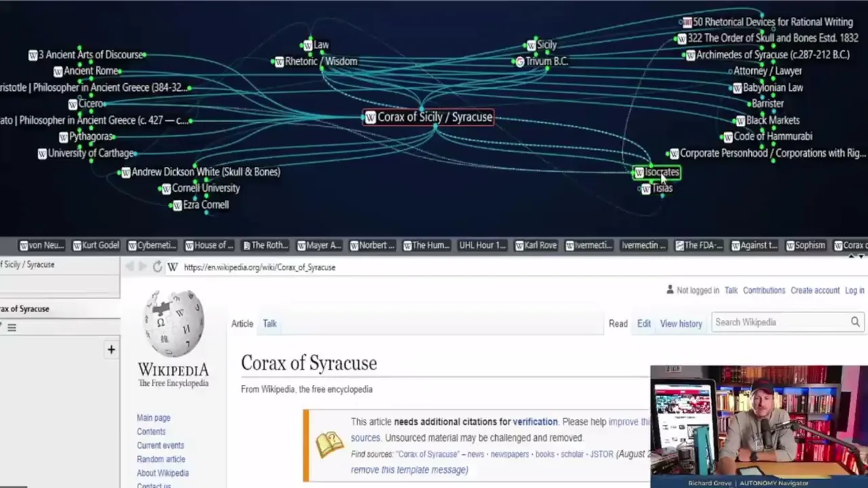Open the Contents sidebar link

pyautogui.click(x=151, y=432)
